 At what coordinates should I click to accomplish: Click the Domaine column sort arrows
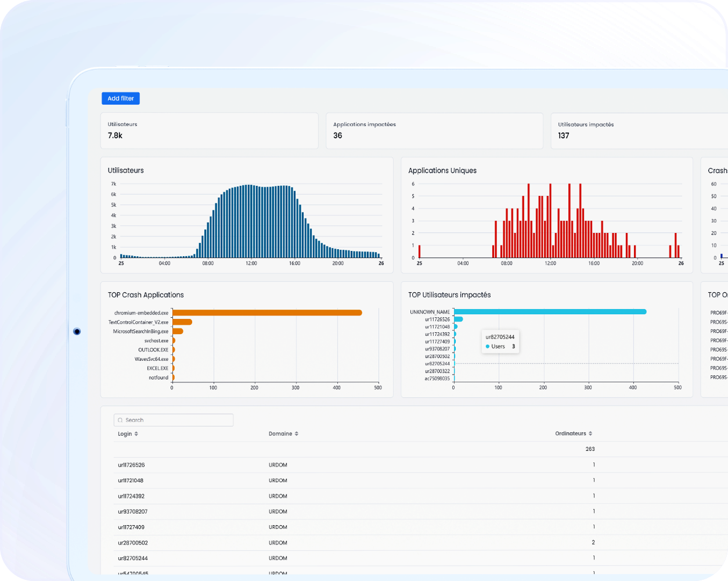(296, 434)
